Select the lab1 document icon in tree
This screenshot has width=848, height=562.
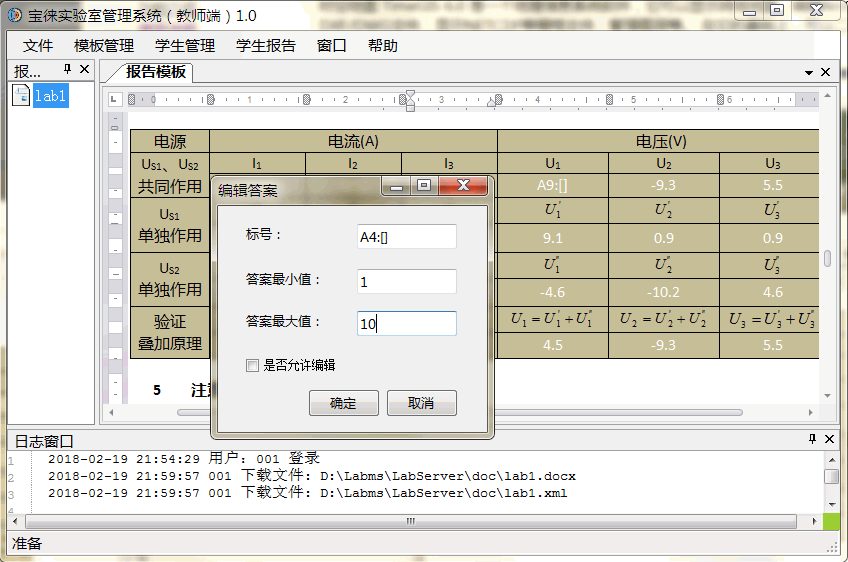click(x=21, y=96)
